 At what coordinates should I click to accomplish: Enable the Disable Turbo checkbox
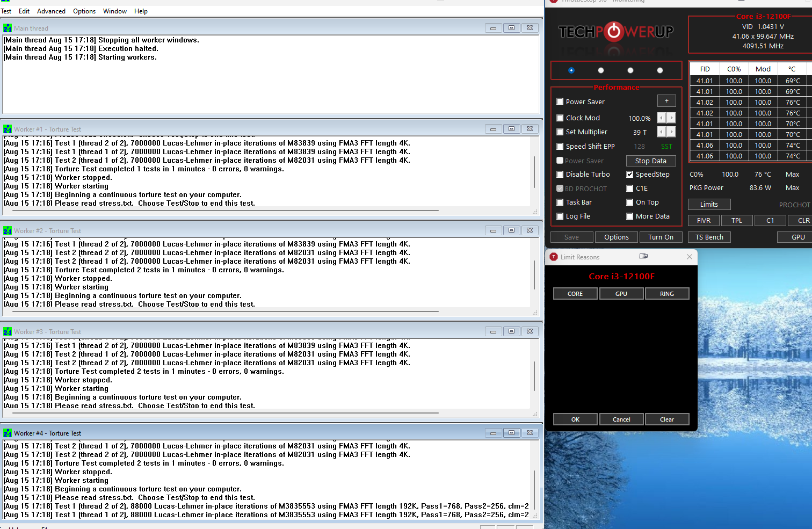(560, 174)
